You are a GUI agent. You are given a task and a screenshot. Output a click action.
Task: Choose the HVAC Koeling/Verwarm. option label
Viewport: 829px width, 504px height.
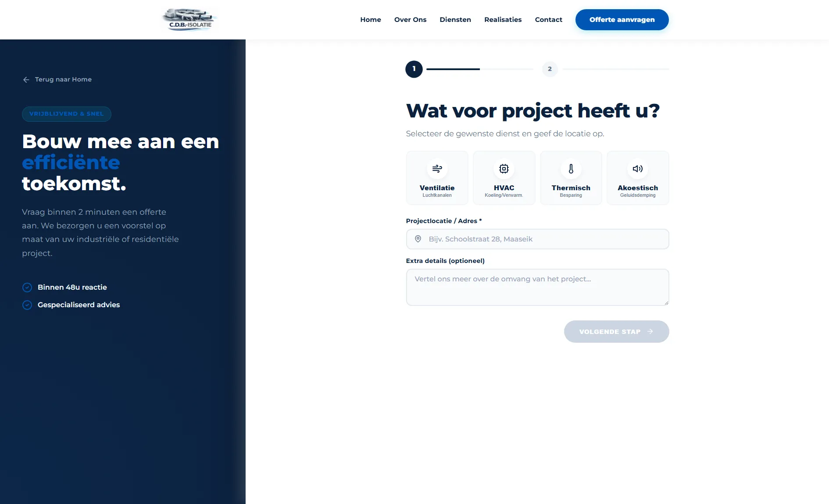[504, 191]
